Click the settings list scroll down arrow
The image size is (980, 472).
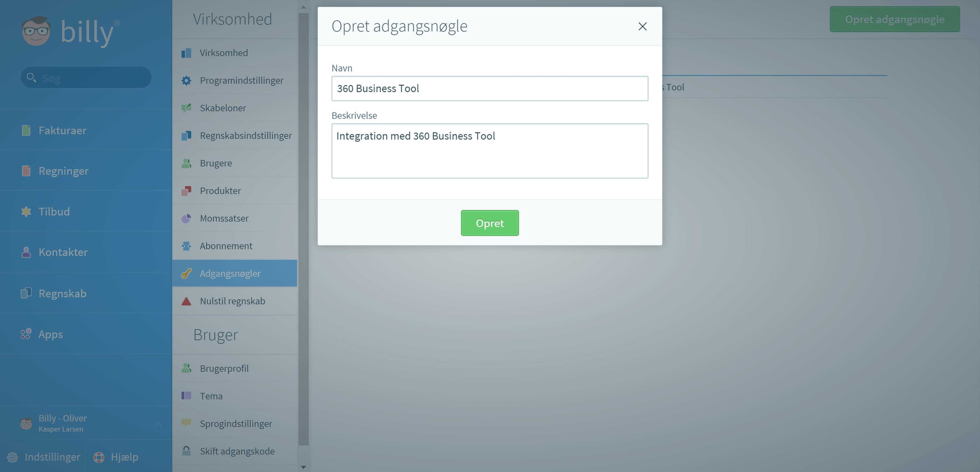[303, 467]
